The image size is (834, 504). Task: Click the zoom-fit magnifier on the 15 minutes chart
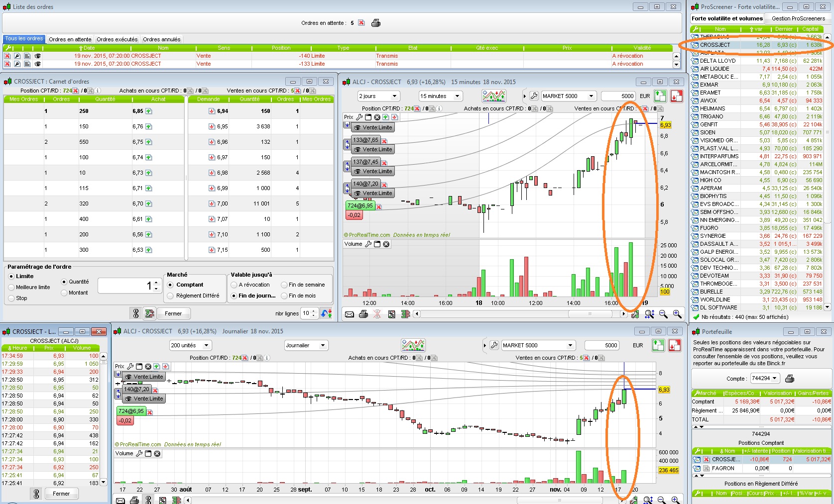[649, 314]
